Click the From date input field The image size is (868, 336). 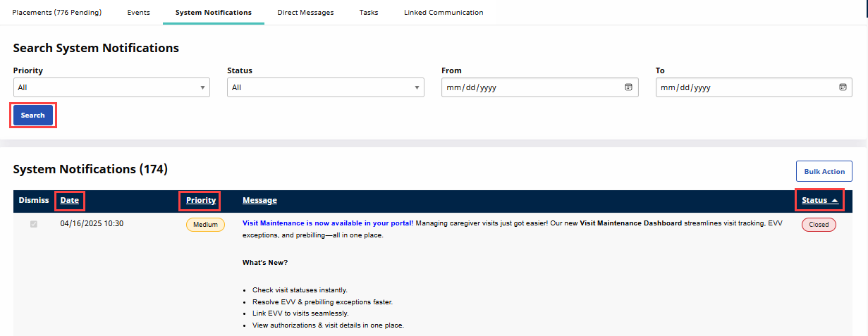pyautogui.click(x=529, y=87)
